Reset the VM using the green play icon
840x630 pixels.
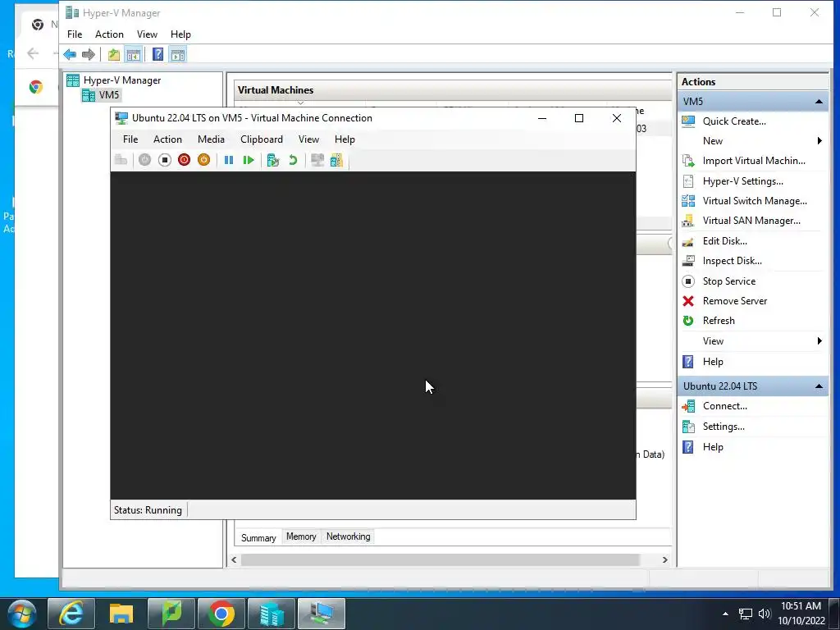[x=248, y=160]
